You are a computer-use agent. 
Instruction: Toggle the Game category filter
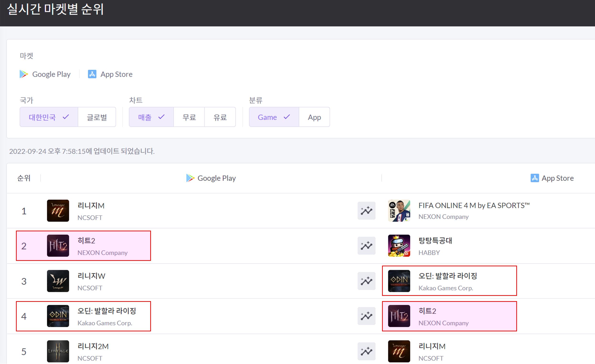pos(273,117)
